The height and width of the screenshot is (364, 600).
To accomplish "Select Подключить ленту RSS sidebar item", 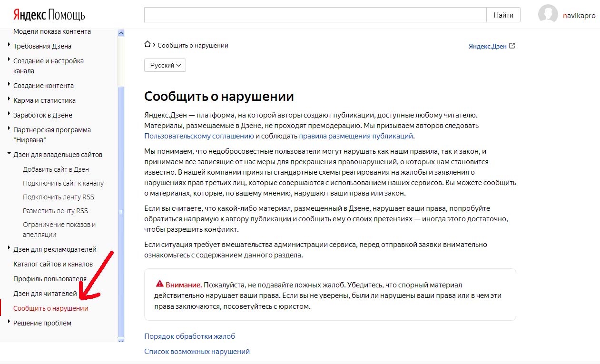I will coord(59,197).
